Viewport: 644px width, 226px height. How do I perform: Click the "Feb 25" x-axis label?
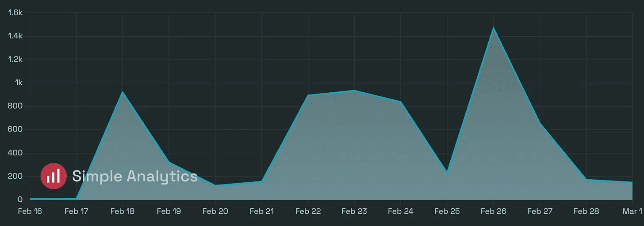pos(447,211)
